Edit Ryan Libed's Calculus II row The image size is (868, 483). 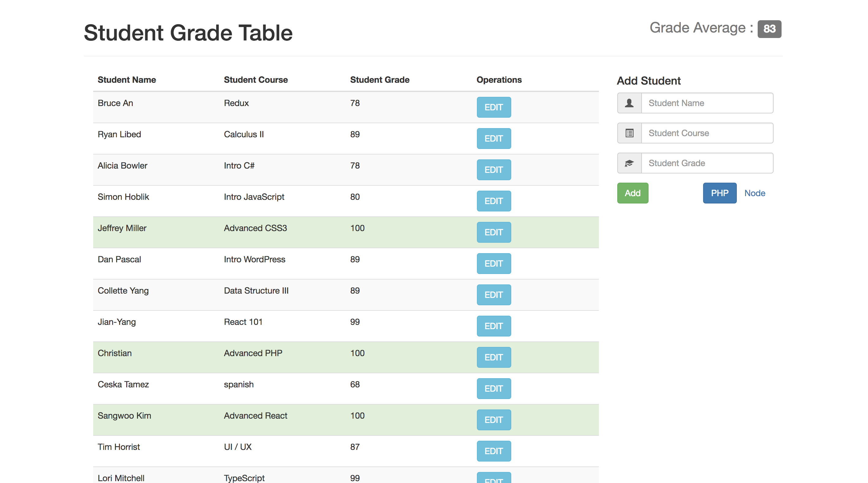tap(494, 139)
